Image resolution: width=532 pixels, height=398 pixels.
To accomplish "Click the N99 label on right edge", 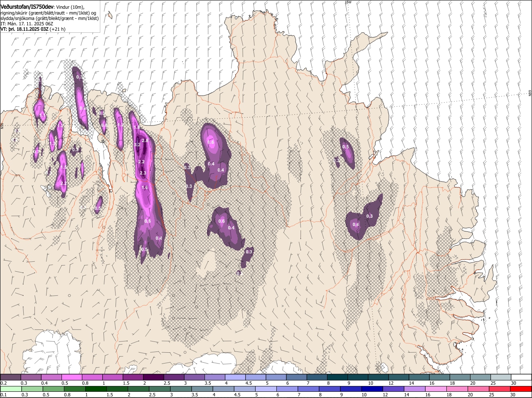I will [x=530, y=94].
